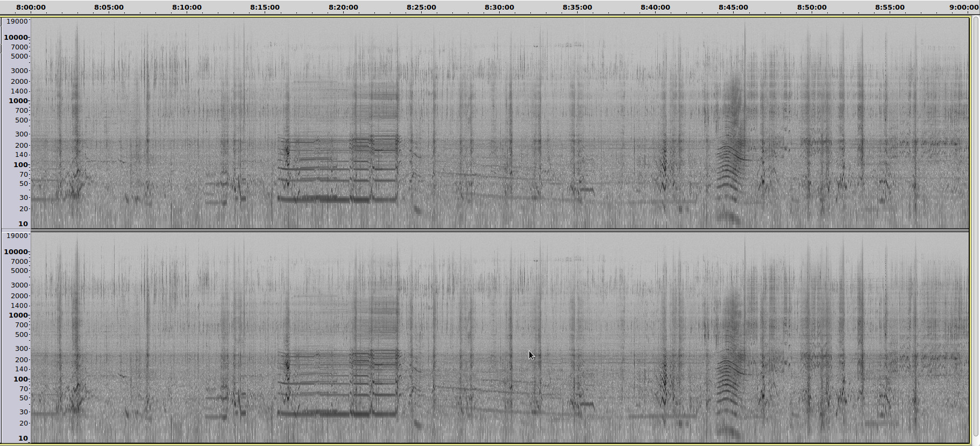The image size is (980, 446).
Task: Click the divider between the two channels
Action: coord(499,231)
